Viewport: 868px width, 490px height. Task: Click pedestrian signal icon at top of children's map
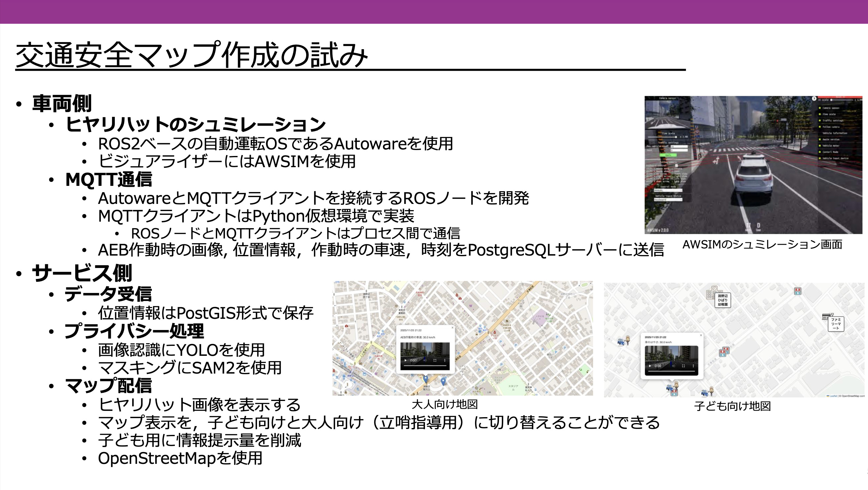(x=798, y=291)
